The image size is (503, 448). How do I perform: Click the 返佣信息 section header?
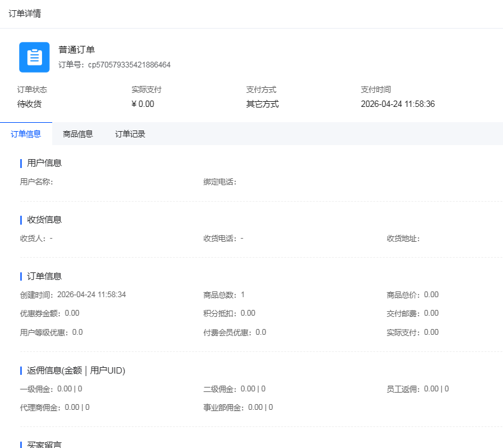tap(76, 370)
